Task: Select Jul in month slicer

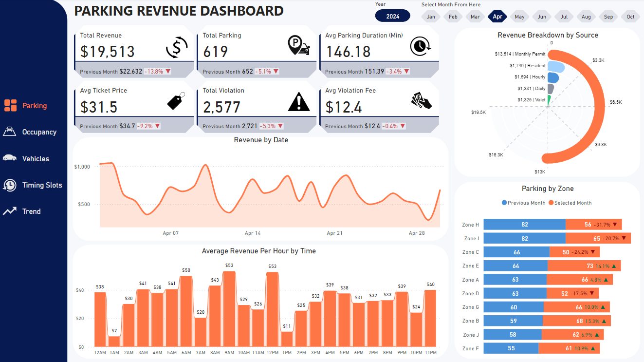Action: coord(564,17)
